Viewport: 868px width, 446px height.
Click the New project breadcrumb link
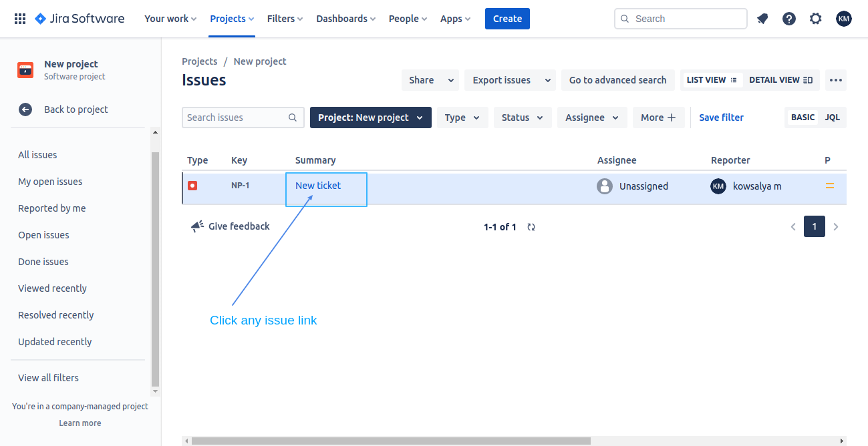260,61
